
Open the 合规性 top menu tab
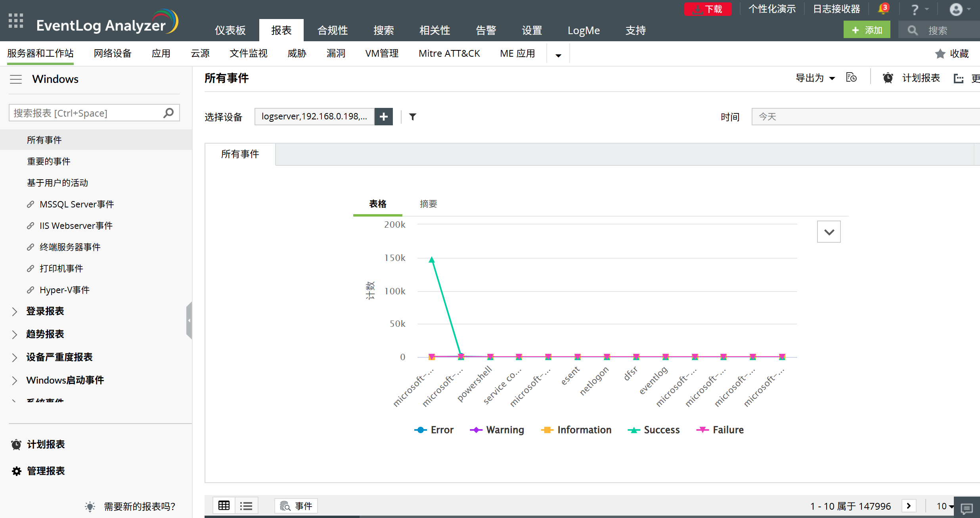point(332,31)
